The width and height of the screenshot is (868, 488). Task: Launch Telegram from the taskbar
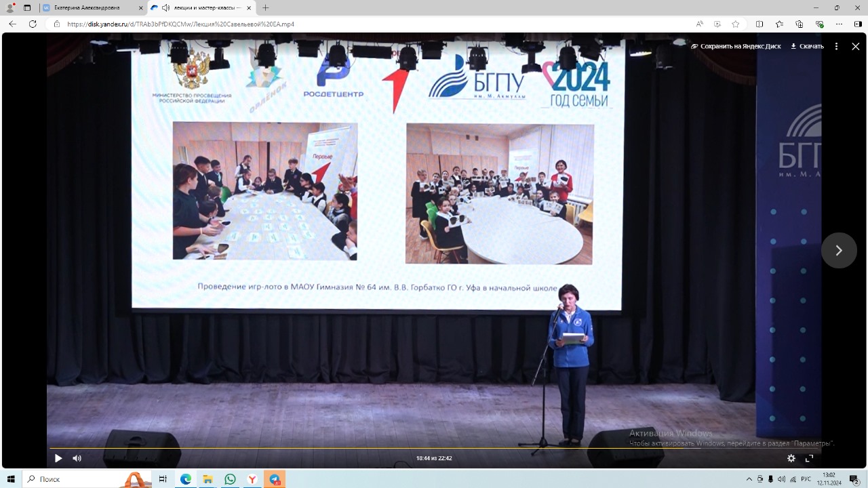click(x=275, y=479)
